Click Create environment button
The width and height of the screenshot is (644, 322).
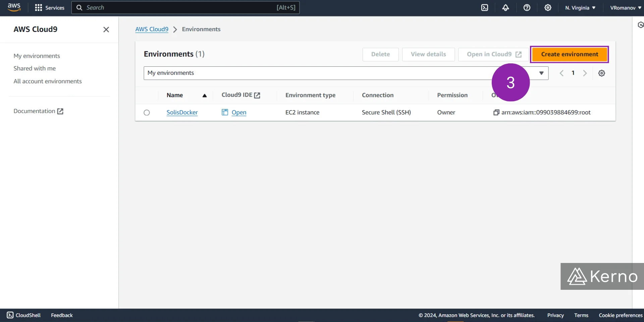click(x=570, y=54)
